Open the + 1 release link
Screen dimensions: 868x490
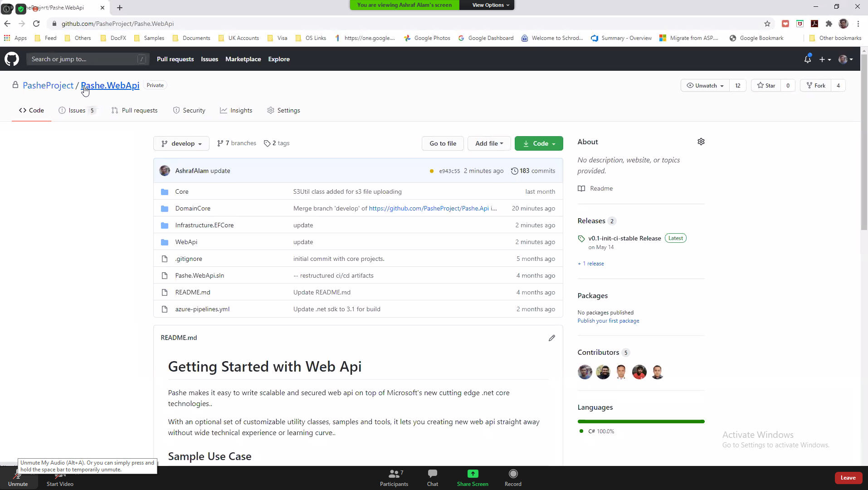590,264
